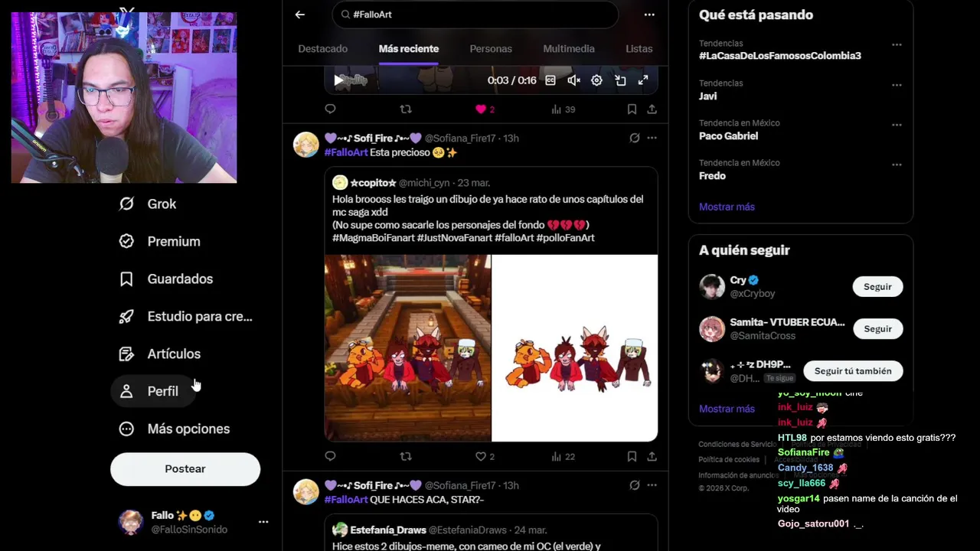
Task: Open Sofi_Fire avatar on 'Esta precioso' post
Action: (x=306, y=144)
